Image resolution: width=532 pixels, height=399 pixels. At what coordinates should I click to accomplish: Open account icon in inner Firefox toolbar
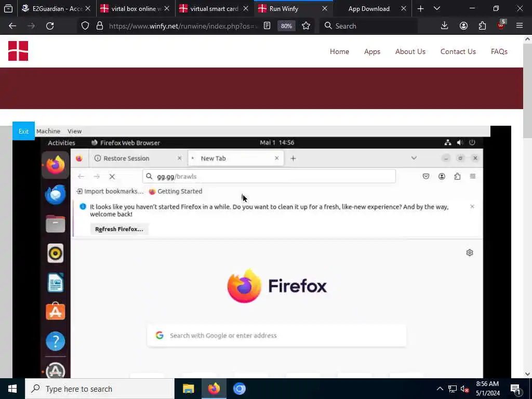(x=442, y=177)
